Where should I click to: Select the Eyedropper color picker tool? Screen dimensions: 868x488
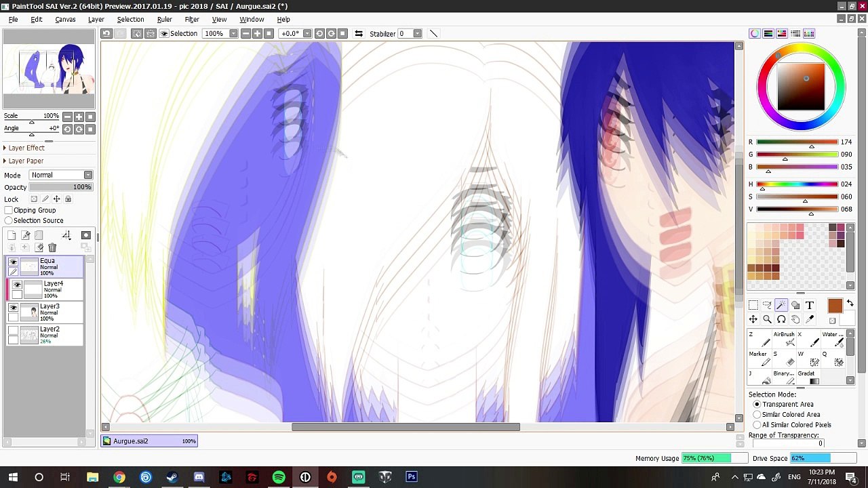coord(810,319)
